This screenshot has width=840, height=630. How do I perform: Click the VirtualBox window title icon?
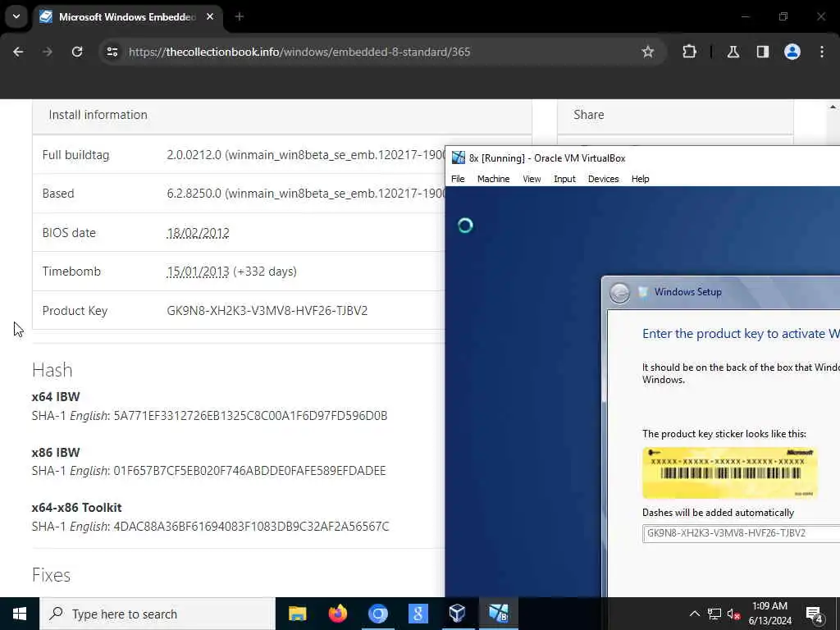click(458, 158)
